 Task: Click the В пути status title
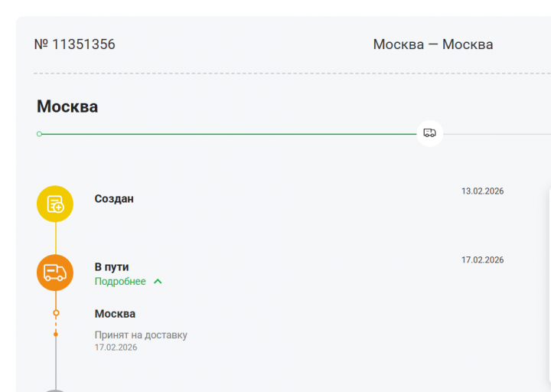point(112,267)
